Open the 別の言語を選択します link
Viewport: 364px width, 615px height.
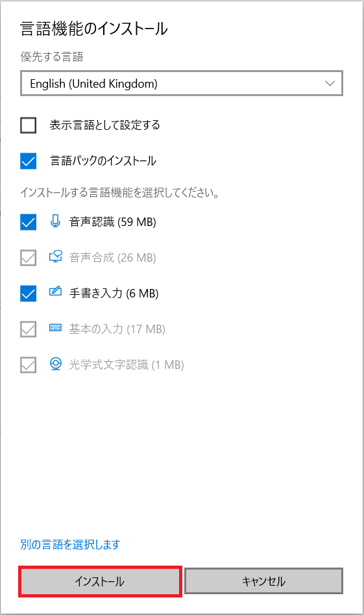pyautogui.click(x=70, y=544)
